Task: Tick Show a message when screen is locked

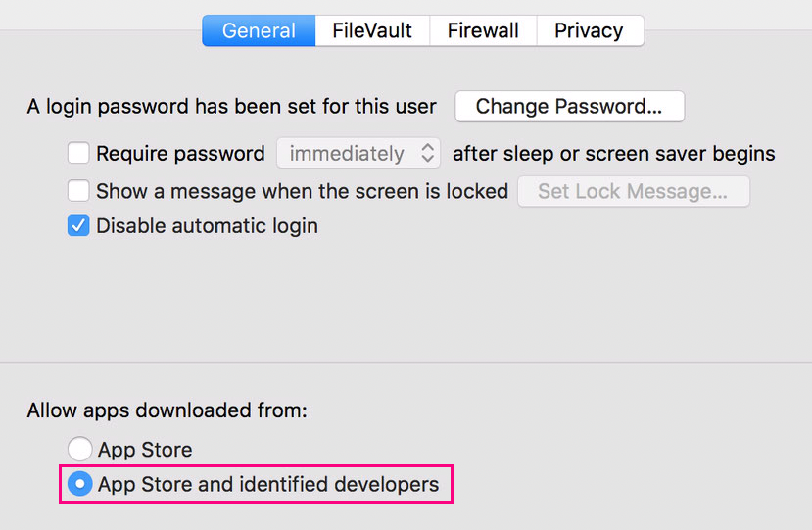Action: (78, 191)
